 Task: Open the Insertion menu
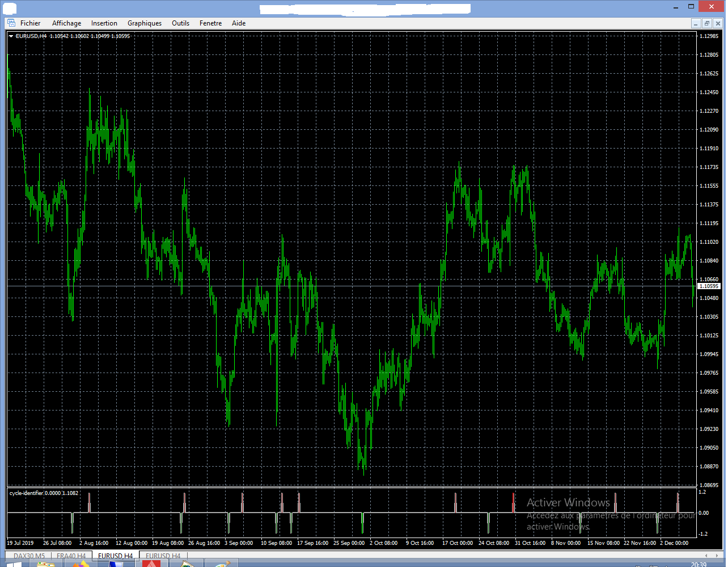(104, 23)
